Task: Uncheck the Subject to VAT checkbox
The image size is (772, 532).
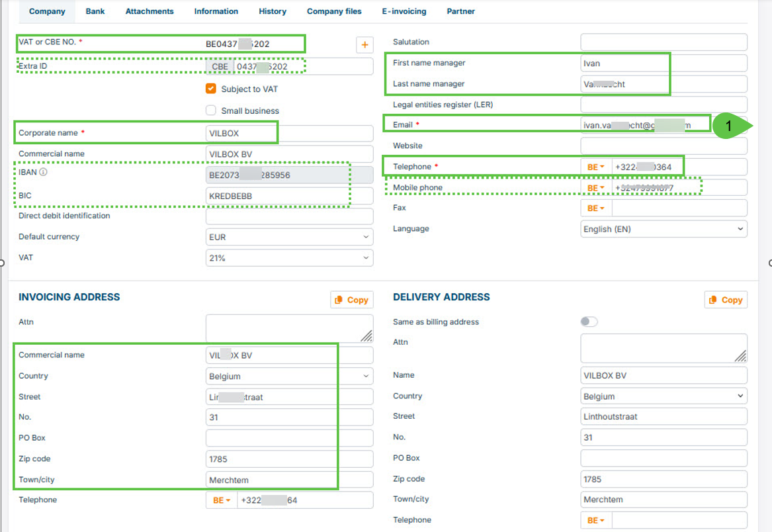Action: point(211,89)
